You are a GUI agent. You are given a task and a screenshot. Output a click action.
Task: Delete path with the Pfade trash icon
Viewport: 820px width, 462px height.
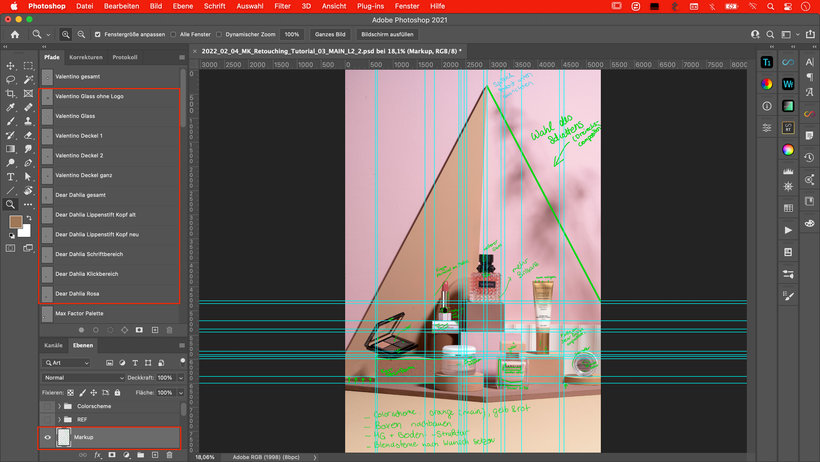pyautogui.click(x=169, y=330)
